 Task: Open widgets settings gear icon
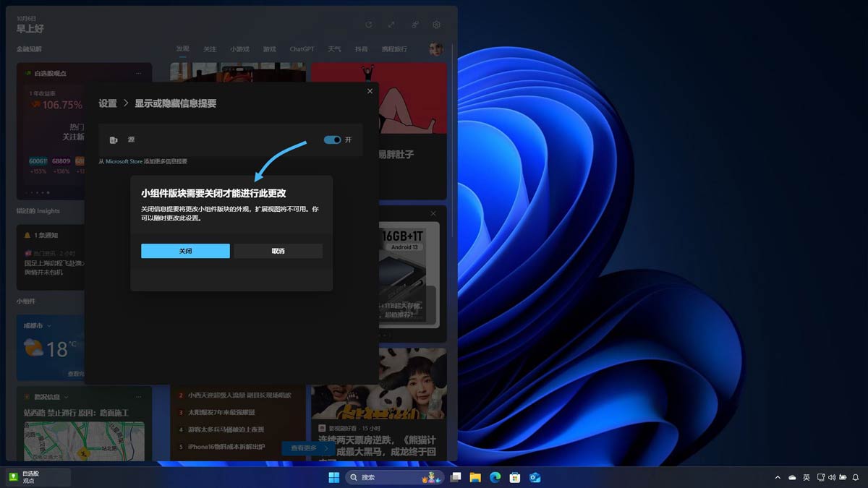437,25
